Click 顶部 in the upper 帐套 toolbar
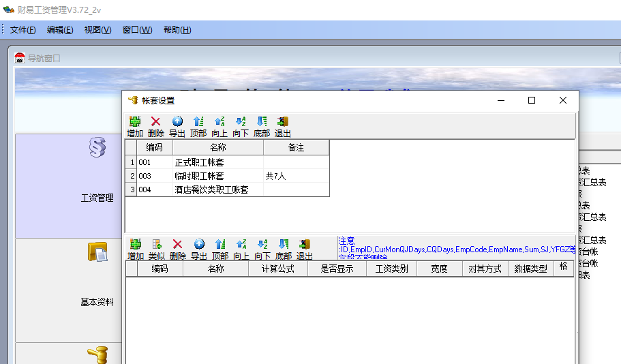The height and width of the screenshot is (364, 621). point(198,127)
